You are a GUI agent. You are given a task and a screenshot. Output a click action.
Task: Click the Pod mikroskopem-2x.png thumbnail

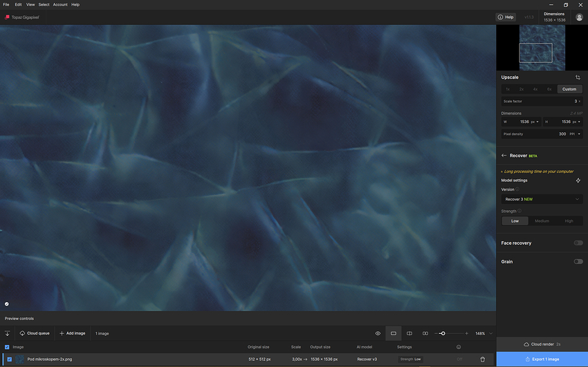point(19,359)
